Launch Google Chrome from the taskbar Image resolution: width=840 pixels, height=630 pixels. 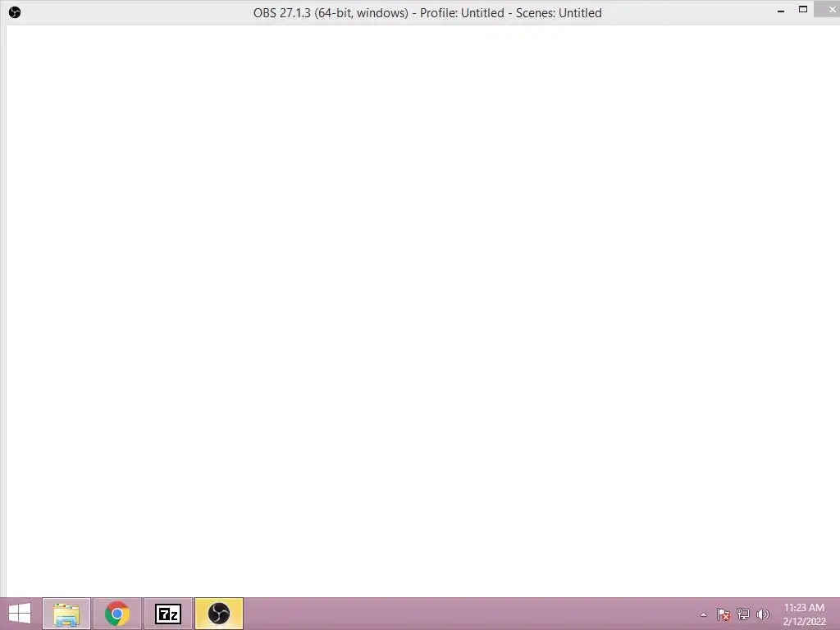point(117,614)
